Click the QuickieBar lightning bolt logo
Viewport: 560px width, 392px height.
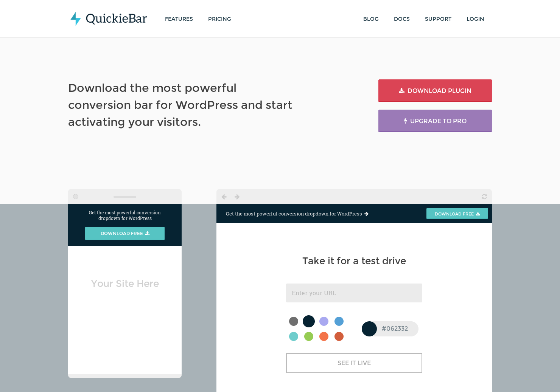[x=76, y=19]
